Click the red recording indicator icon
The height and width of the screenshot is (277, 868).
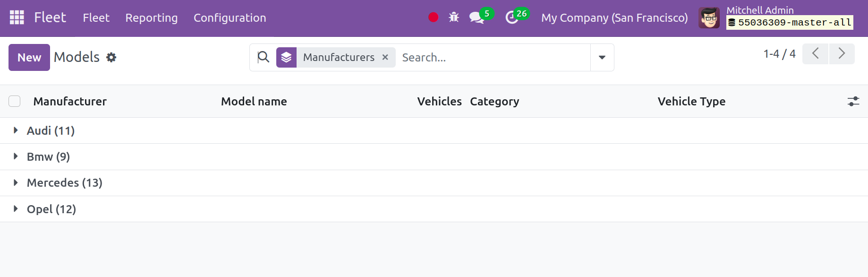click(433, 17)
